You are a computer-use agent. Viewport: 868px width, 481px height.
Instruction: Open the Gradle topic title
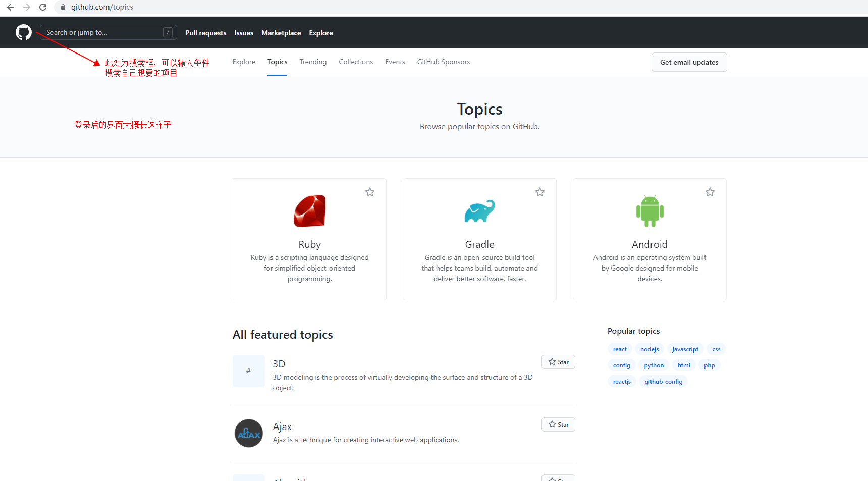479,244
